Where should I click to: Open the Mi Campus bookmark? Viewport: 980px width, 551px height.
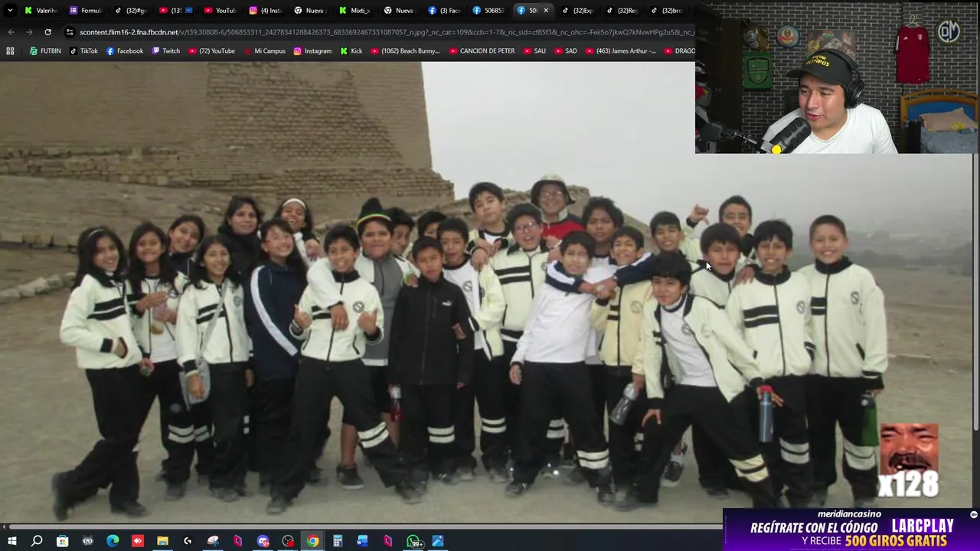coord(264,51)
